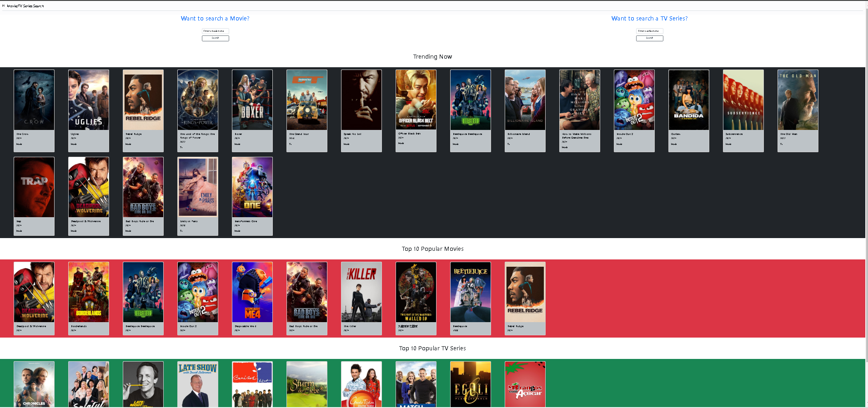Click the 'Transformers One' title text below poster
This screenshot has height=408, width=868.
click(246, 221)
